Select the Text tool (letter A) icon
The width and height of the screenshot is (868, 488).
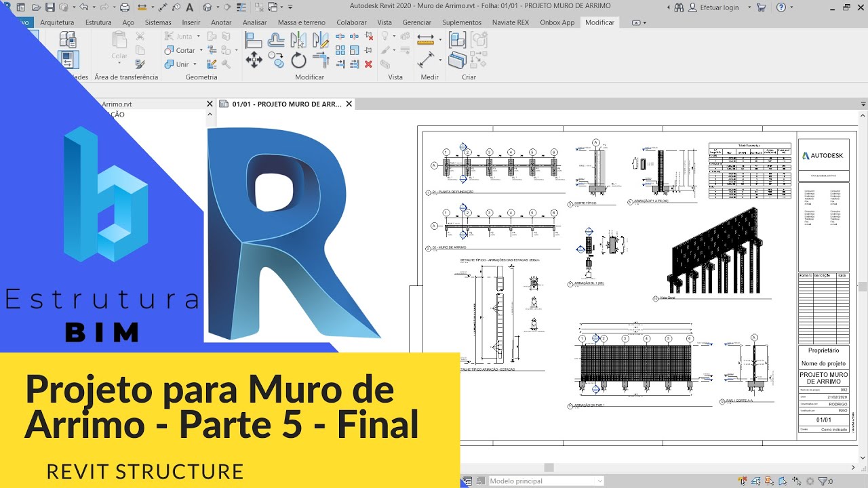[x=189, y=7]
